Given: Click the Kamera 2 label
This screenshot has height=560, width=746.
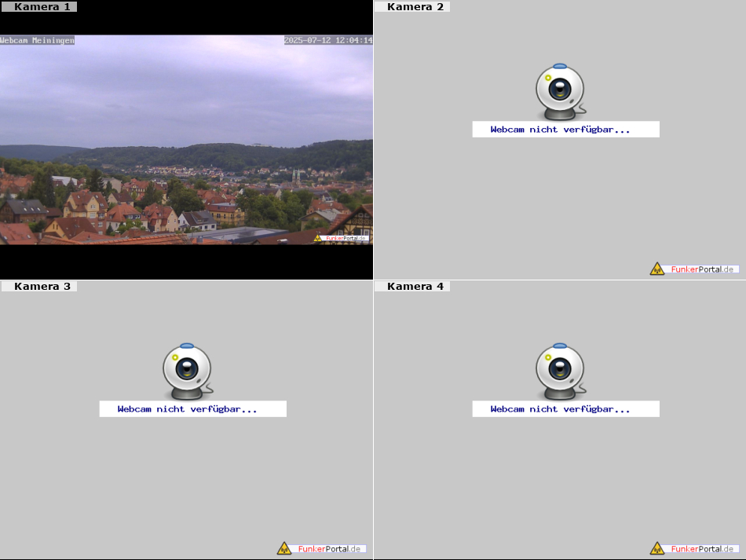Looking at the screenshot, I should pos(412,6).
